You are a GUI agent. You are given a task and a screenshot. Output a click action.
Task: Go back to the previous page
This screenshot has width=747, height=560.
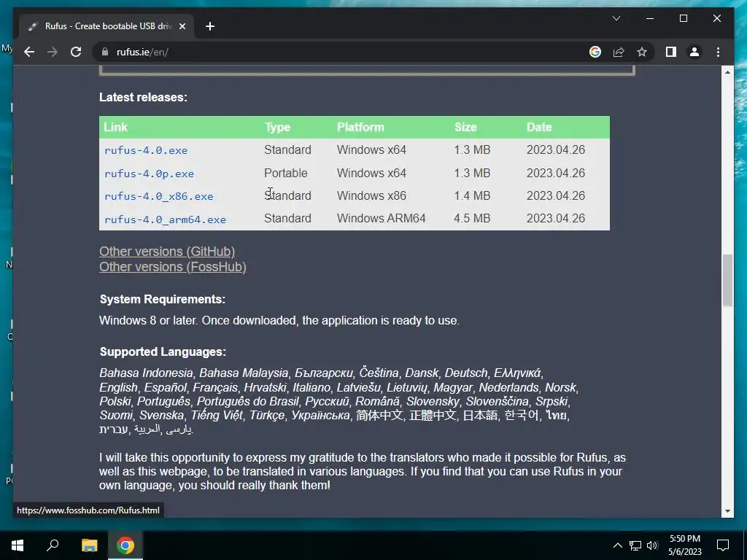click(29, 52)
